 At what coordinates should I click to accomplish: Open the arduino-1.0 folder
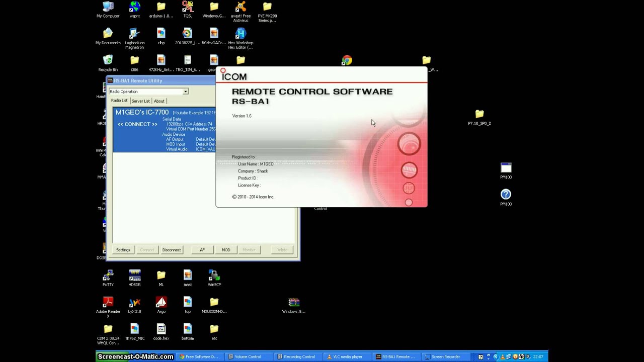coord(161,10)
